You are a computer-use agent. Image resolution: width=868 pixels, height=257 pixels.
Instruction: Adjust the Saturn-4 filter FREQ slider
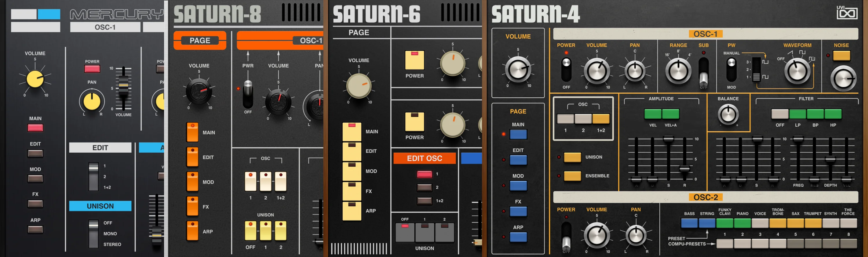click(x=798, y=139)
